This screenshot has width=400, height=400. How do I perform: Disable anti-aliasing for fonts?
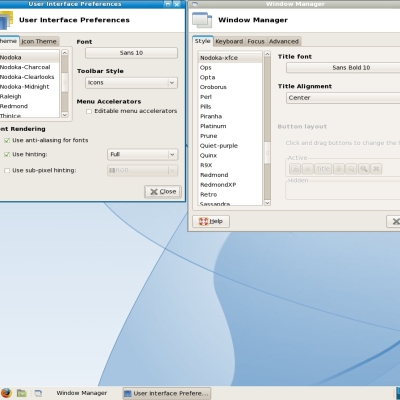click(x=7, y=141)
